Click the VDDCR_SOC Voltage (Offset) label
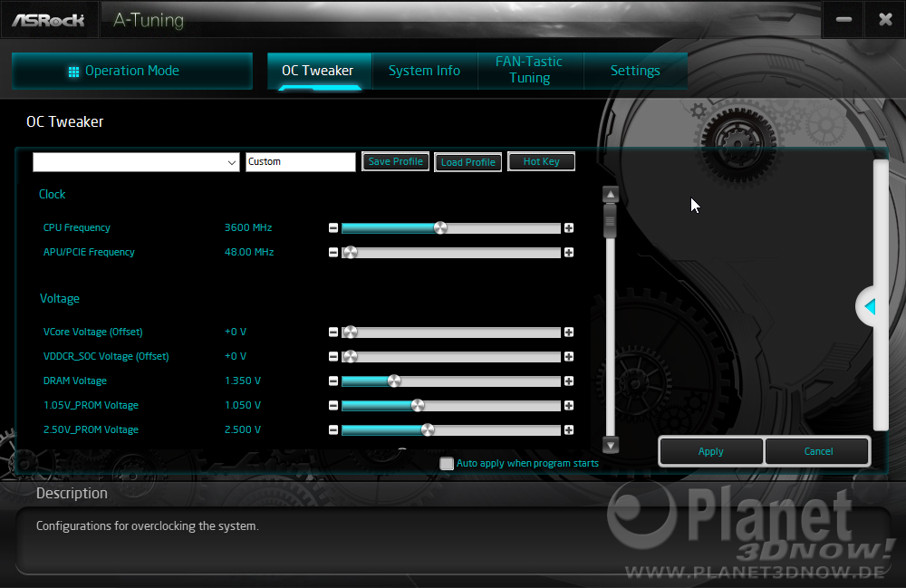906x588 pixels. [x=106, y=356]
